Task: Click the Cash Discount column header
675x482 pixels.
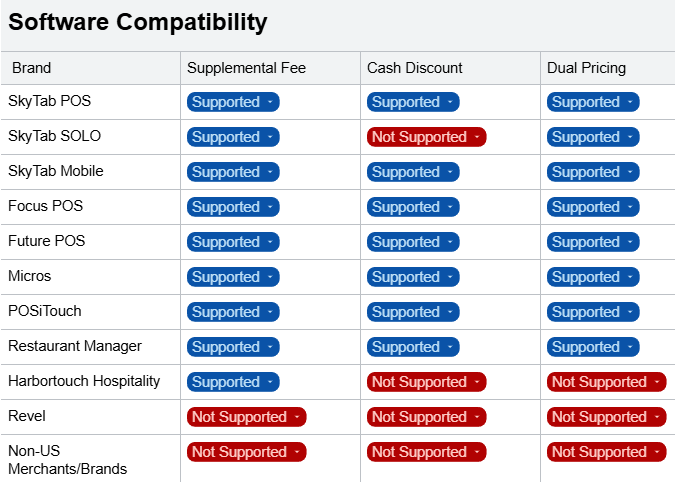Action: tap(415, 68)
